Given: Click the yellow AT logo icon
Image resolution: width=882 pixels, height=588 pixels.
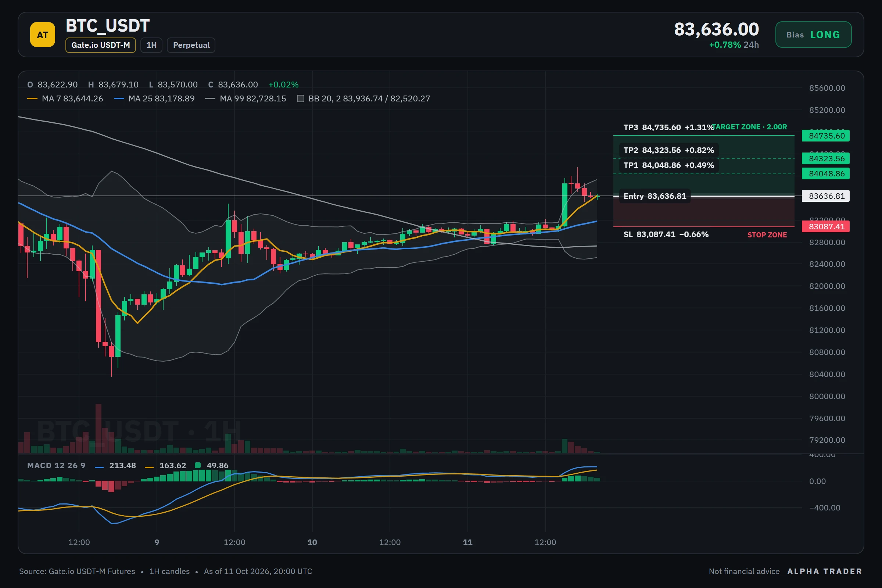Looking at the screenshot, I should 42,35.
